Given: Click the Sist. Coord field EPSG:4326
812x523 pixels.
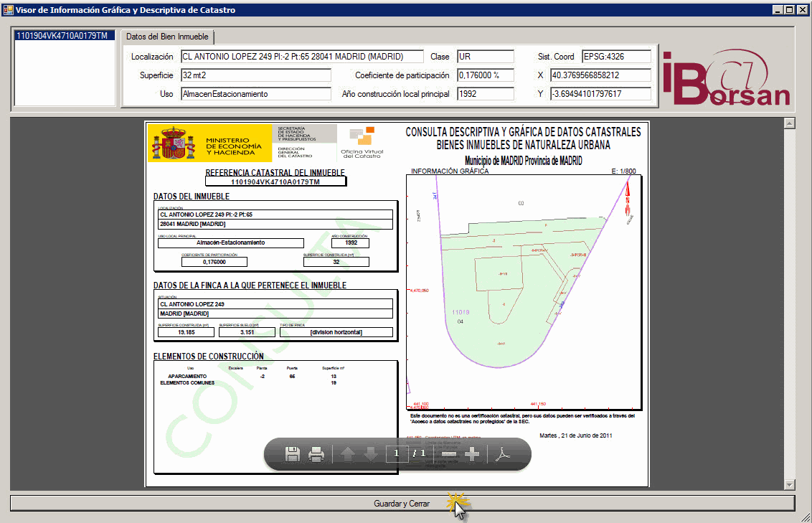Looking at the screenshot, I should 616,57.
